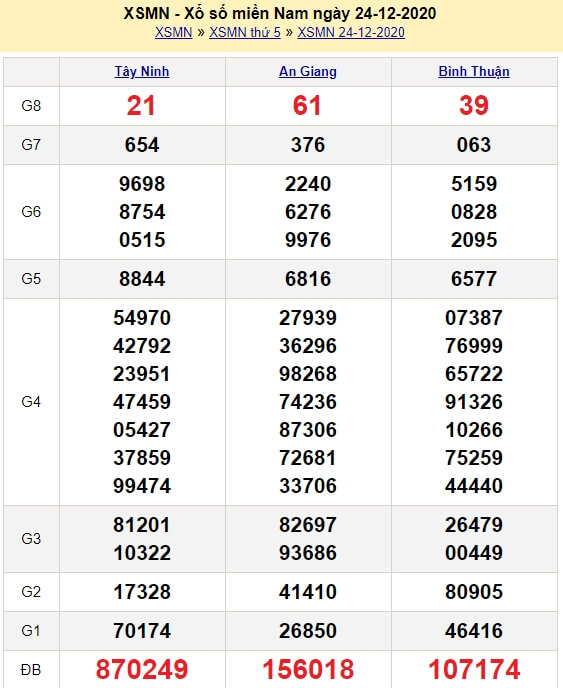Open the An Giang province link
563x688 pixels.
coord(308,72)
